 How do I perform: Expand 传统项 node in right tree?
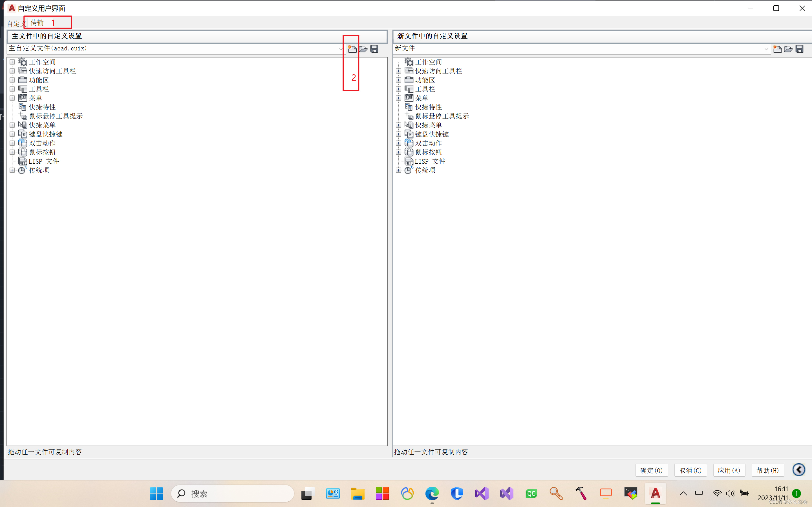[398, 170]
